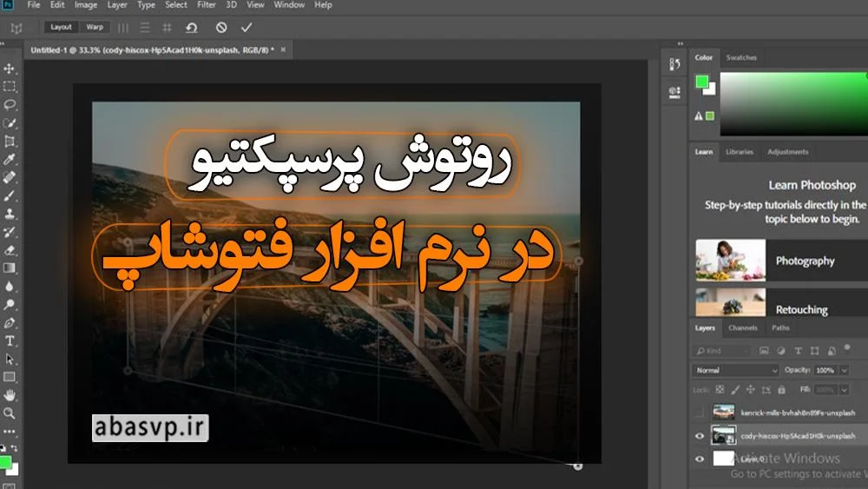868x489 pixels.
Task: Switch to the Adjustments tab
Action: click(788, 152)
